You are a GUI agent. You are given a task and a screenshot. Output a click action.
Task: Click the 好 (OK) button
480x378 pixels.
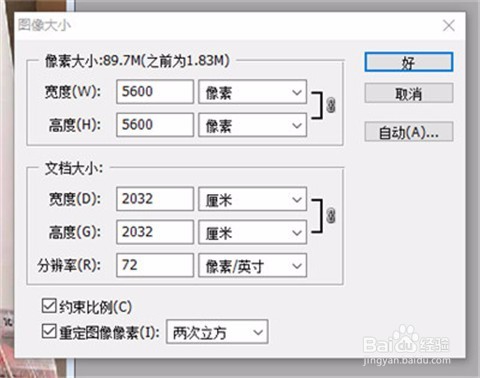409,62
